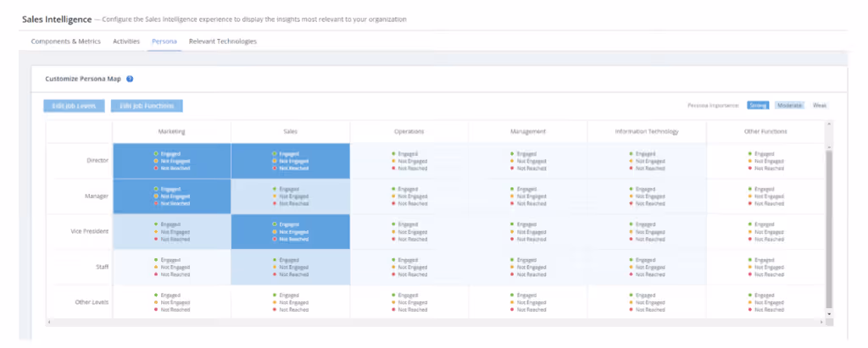The height and width of the screenshot is (348, 868).
Task: Select the Weak persona importance swatch
Action: pyautogui.click(x=820, y=105)
